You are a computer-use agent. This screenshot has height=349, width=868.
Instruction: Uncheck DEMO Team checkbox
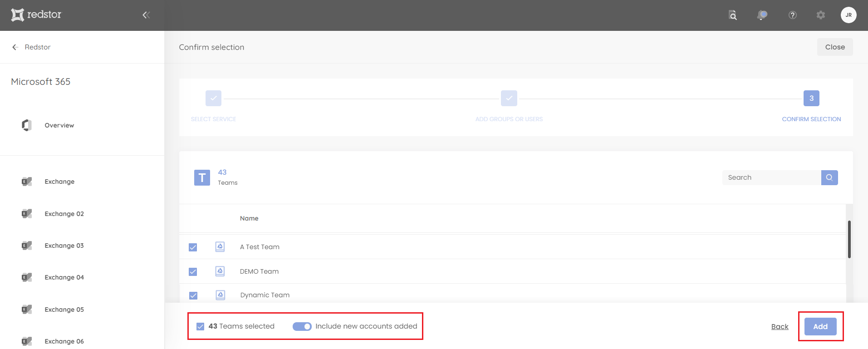(x=193, y=272)
